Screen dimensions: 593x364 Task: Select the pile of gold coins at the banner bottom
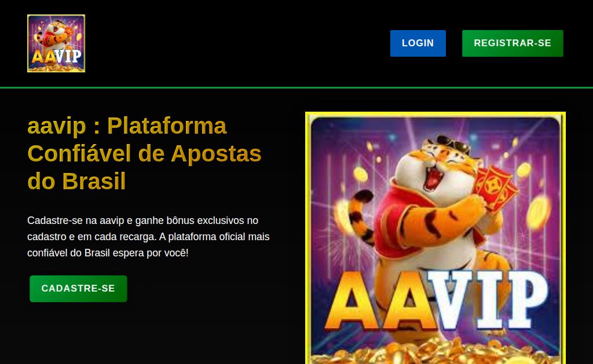click(435, 351)
